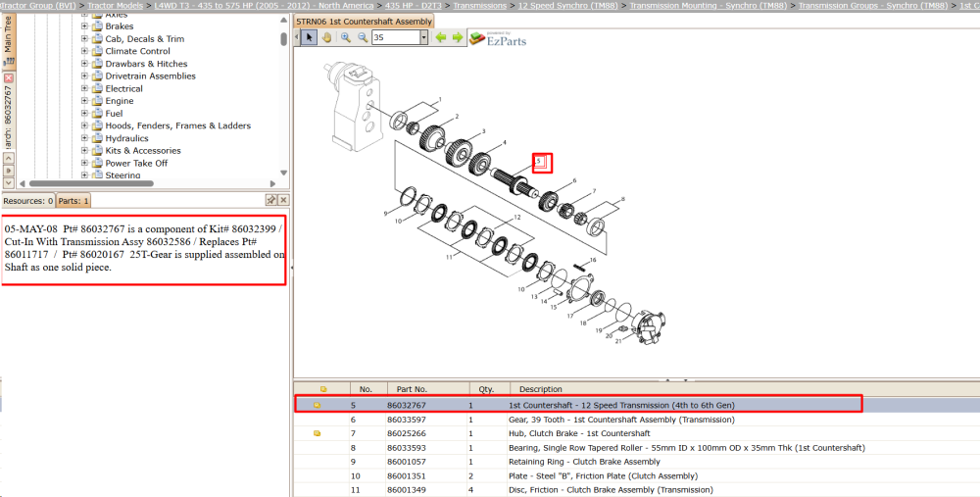Click the Fuel folder icon
The width and height of the screenshot is (980, 497).
(97, 113)
